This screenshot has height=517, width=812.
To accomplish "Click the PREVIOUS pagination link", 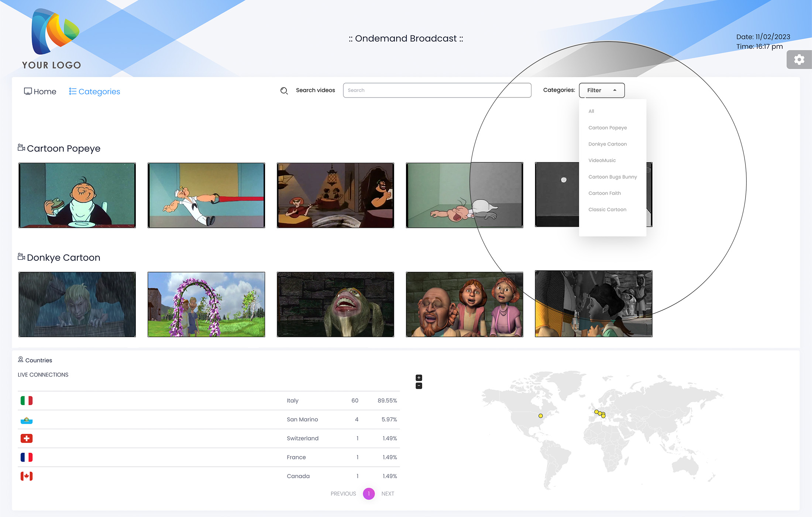I will [343, 494].
